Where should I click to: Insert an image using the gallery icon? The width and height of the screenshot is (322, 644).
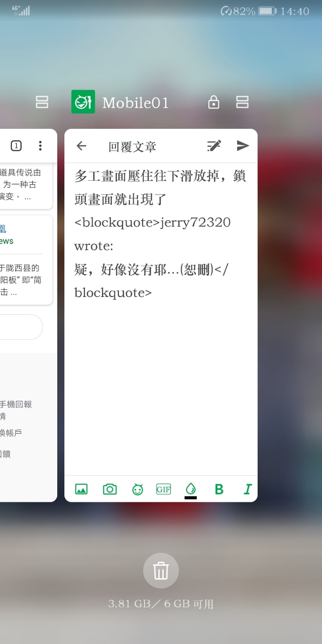point(81,489)
